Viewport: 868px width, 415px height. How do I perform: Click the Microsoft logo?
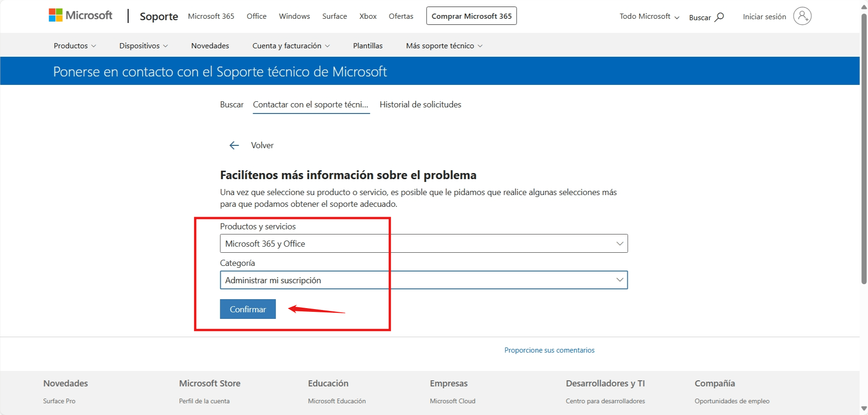81,15
